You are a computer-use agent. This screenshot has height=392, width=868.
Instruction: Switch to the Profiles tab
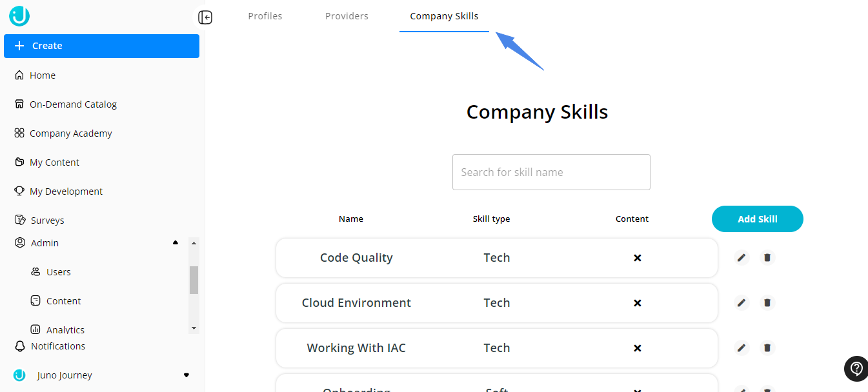click(265, 16)
